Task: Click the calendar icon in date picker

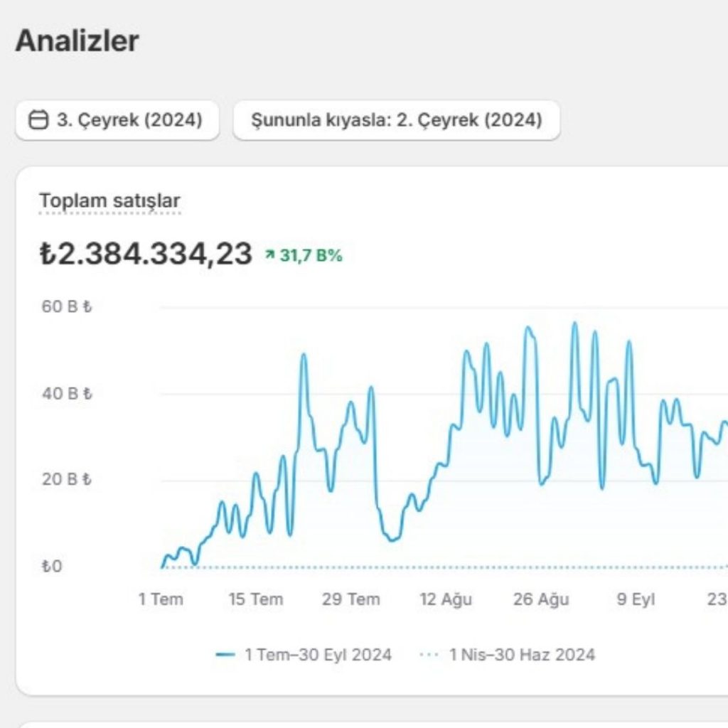Action: [38, 120]
